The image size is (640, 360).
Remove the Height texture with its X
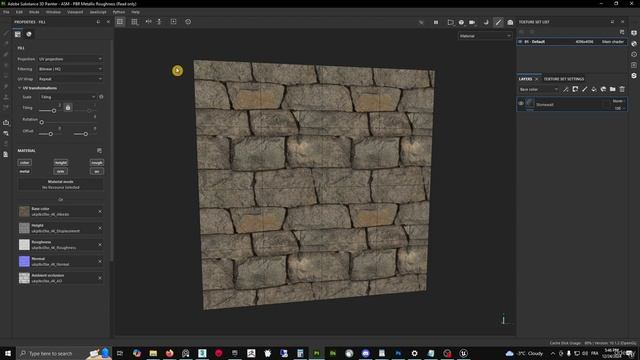100,228
